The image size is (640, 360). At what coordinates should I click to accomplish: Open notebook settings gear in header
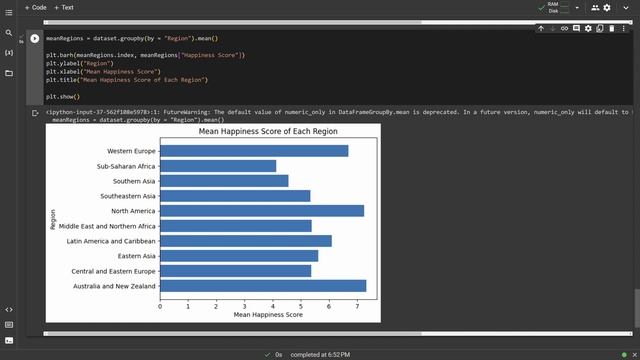tap(607, 7)
